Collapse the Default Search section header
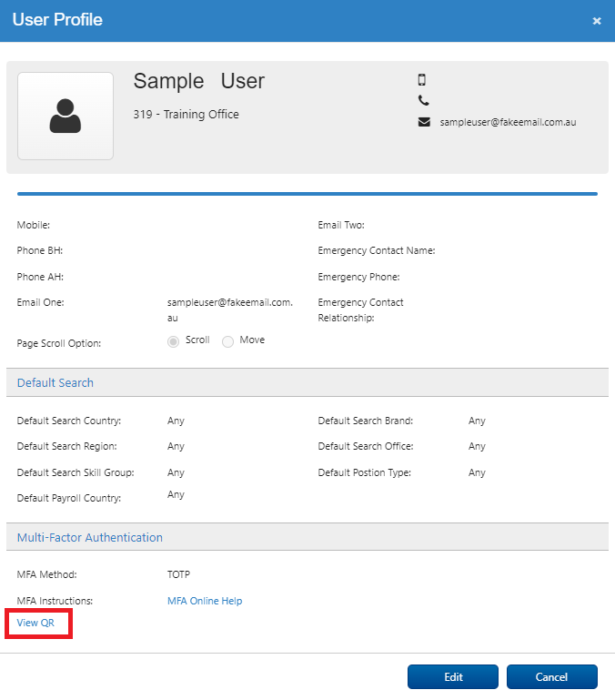This screenshot has width=615, height=700. click(307, 382)
